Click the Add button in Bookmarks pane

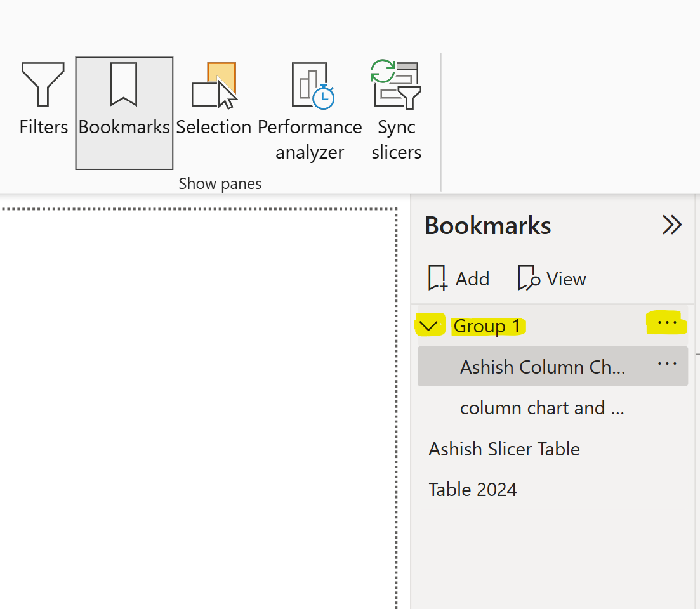[458, 278]
